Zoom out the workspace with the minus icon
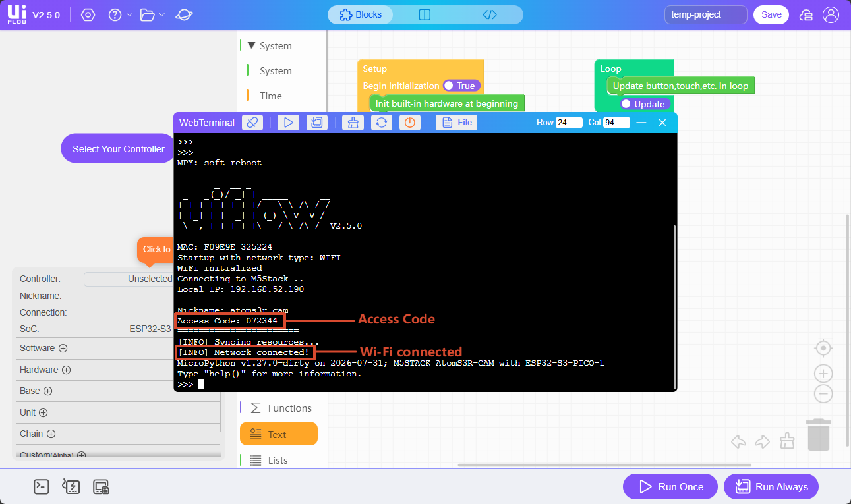 [823, 394]
